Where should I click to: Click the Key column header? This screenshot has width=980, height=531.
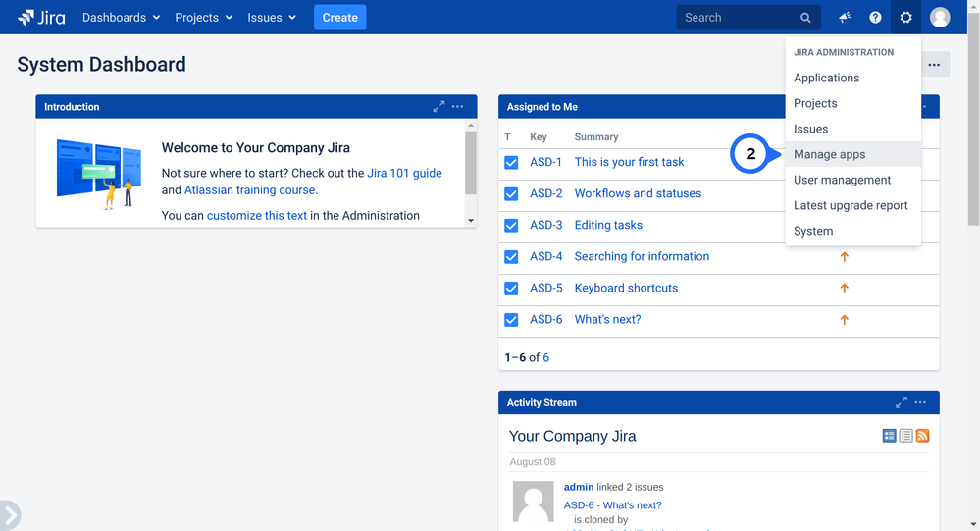[539, 137]
